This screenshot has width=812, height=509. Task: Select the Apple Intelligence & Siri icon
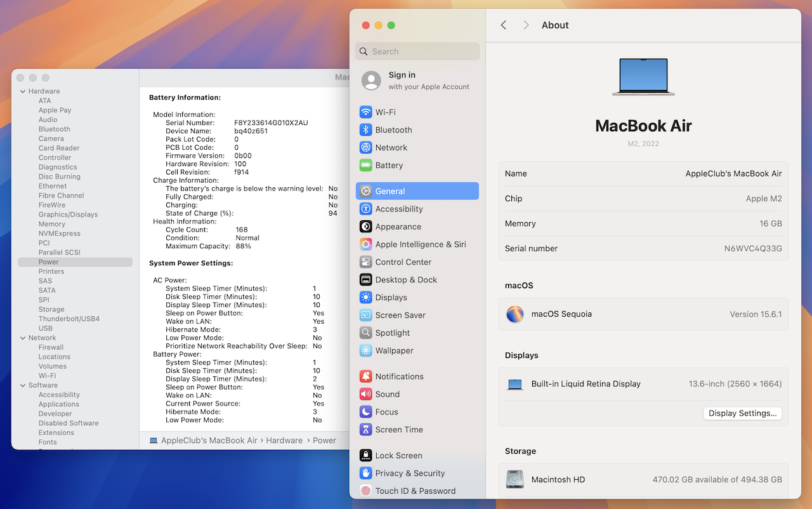(365, 244)
